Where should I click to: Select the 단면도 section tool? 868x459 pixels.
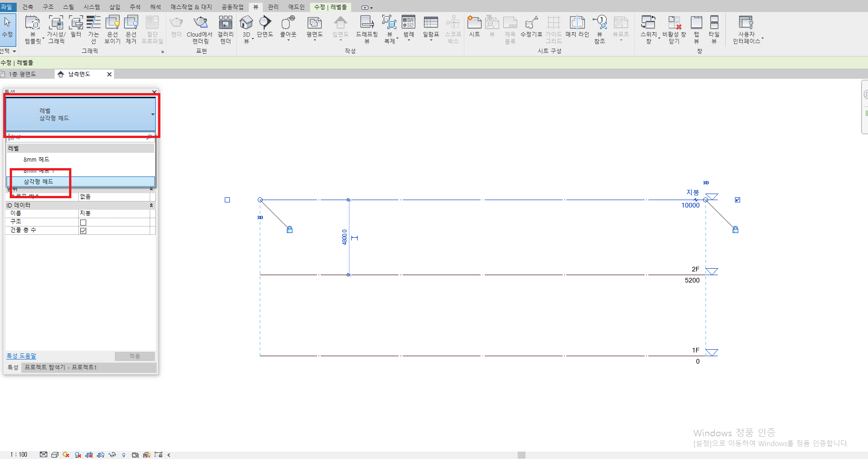[x=265, y=26]
